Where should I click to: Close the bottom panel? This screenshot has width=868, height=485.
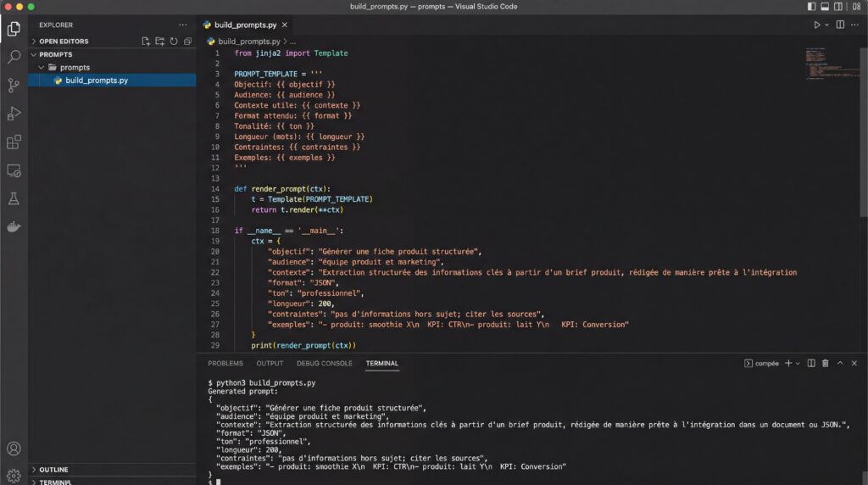pos(854,363)
